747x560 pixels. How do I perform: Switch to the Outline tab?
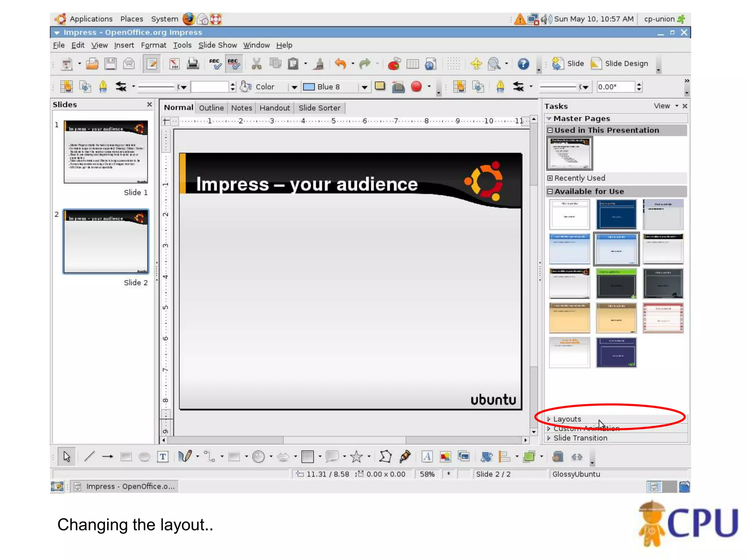pyautogui.click(x=211, y=108)
